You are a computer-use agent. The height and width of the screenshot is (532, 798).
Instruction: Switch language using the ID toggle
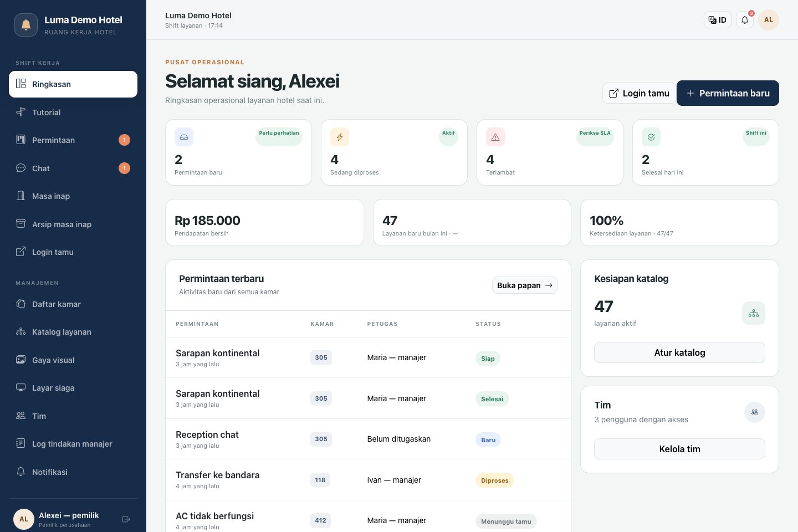click(x=718, y=20)
